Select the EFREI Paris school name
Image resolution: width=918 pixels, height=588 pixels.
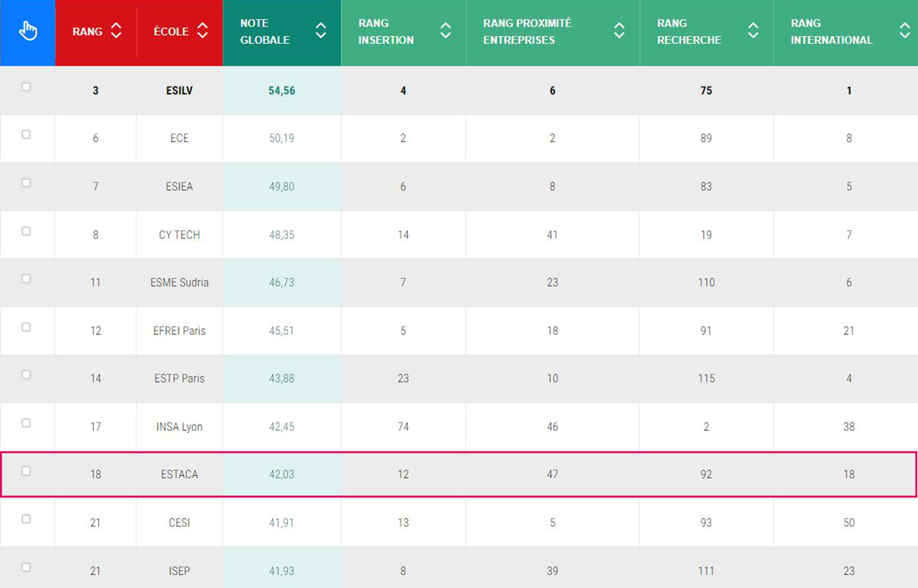179,330
